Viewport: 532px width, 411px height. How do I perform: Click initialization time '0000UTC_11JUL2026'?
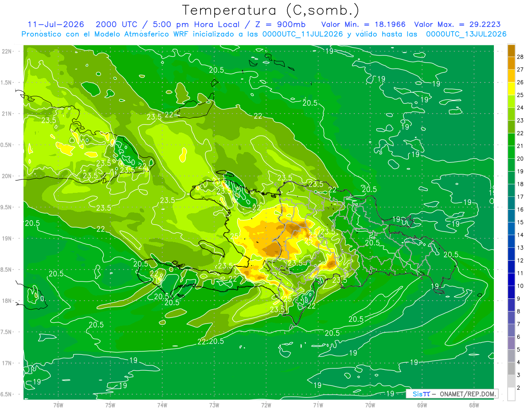(x=302, y=34)
